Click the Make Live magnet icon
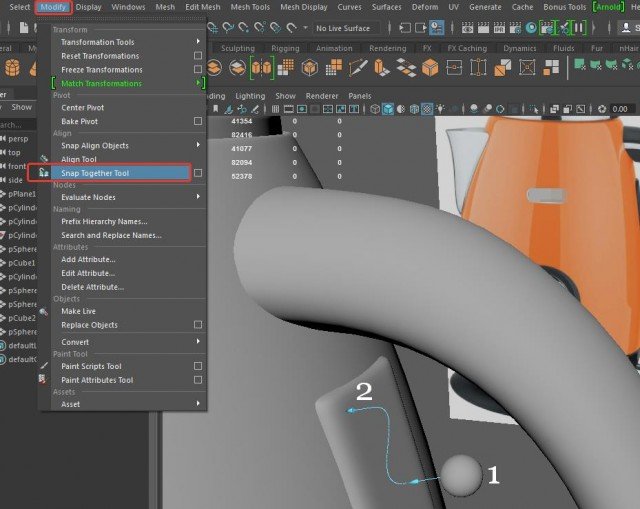640x509 pixels. point(44,311)
